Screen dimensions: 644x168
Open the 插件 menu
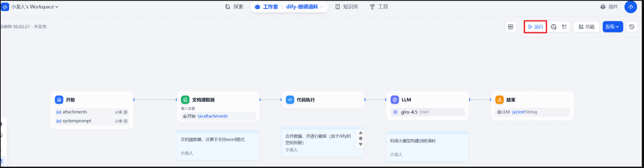click(609, 7)
